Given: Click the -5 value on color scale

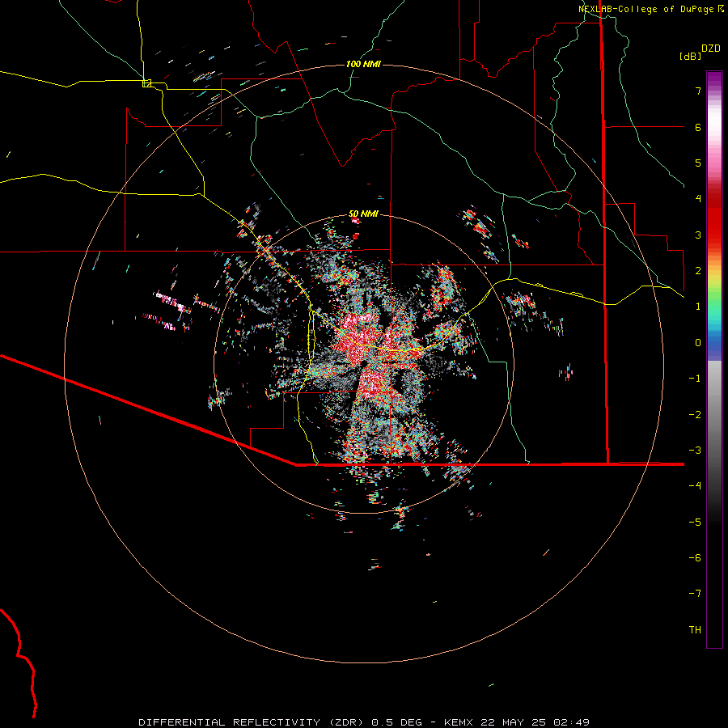Looking at the screenshot, I should 695,523.
